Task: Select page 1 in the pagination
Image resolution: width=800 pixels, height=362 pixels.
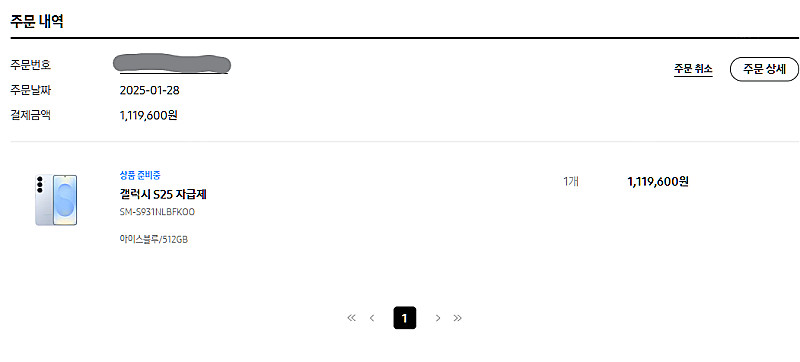Action: click(405, 318)
